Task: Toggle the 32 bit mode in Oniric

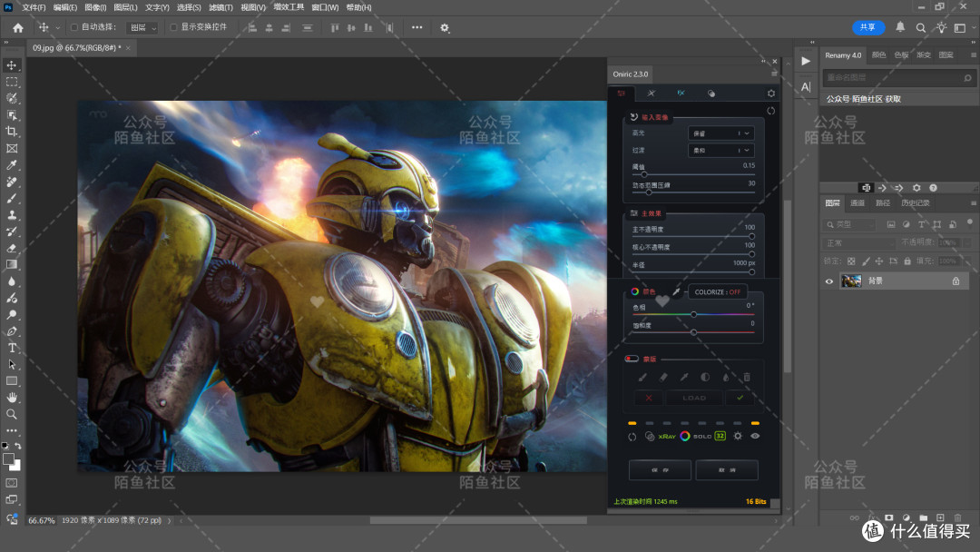Action: (720, 437)
